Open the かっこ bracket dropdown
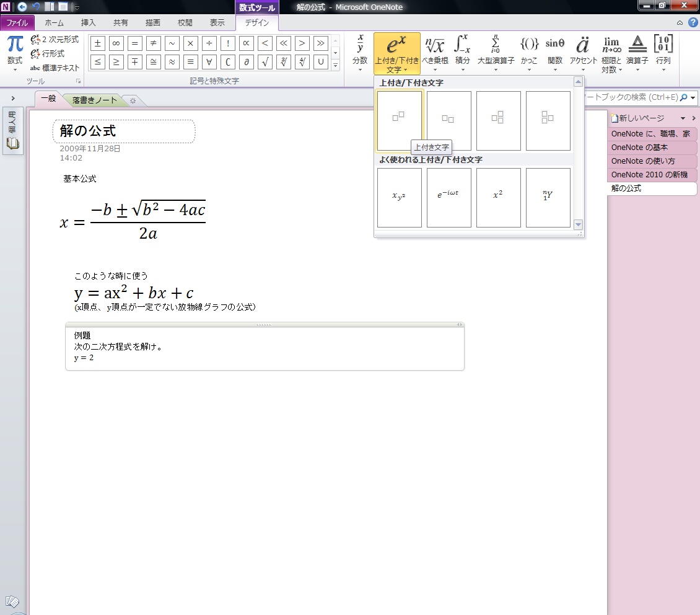The image size is (700, 615). pos(529,53)
